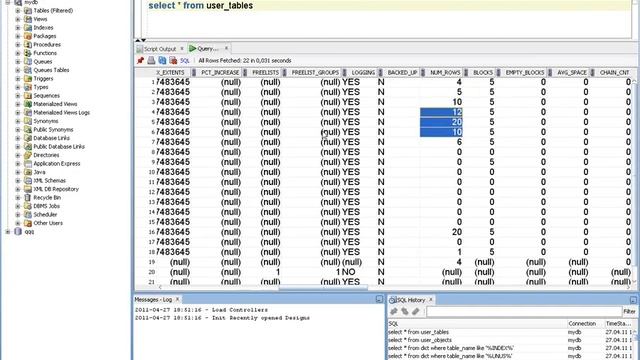Click the Synonyms node icon
The width and height of the screenshot is (640, 360).
(28, 121)
